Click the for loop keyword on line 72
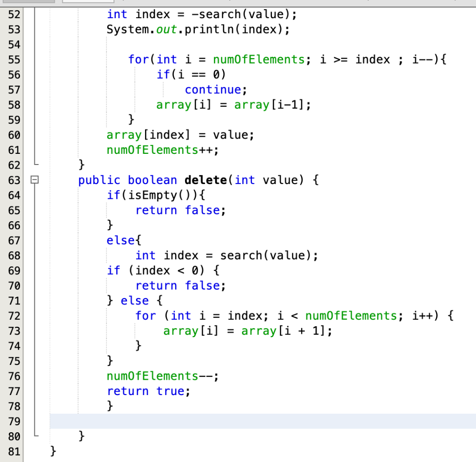 click(145, 316)
